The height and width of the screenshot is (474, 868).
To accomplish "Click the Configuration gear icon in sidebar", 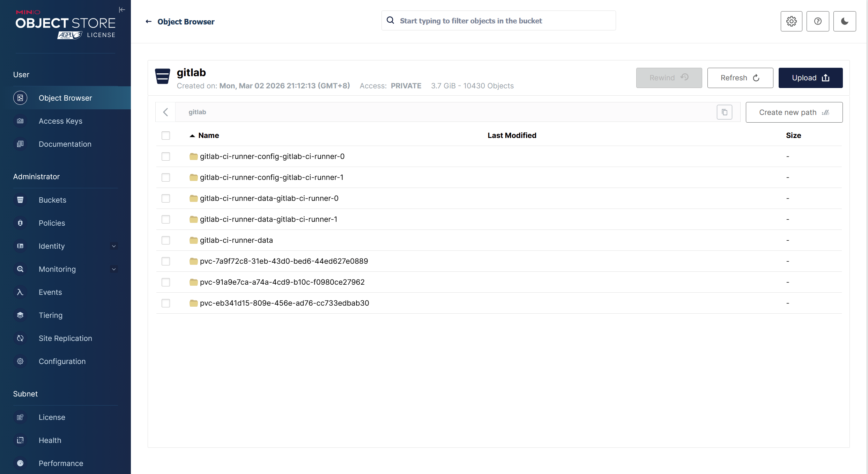I will [x=20, y=361].
